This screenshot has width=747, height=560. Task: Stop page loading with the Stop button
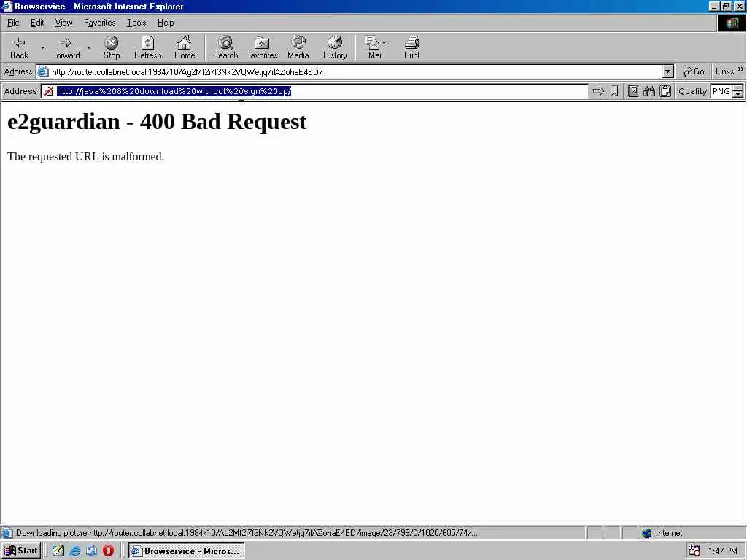112,47
